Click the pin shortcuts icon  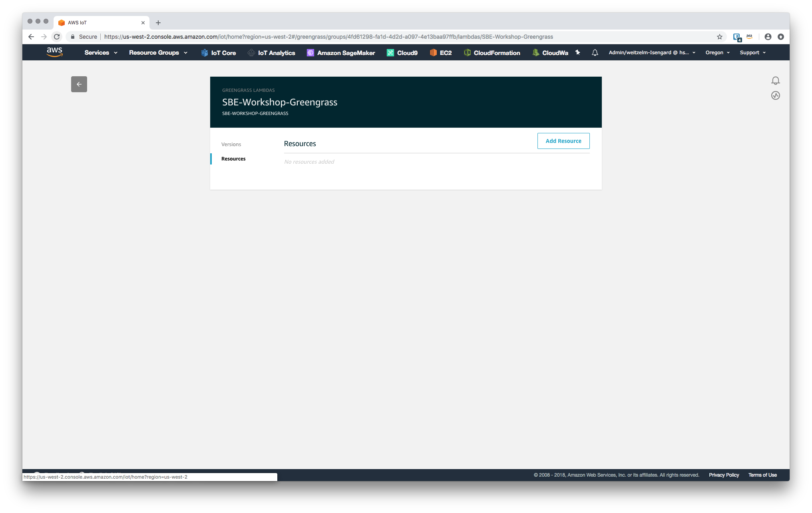click(x=577, y=52)
